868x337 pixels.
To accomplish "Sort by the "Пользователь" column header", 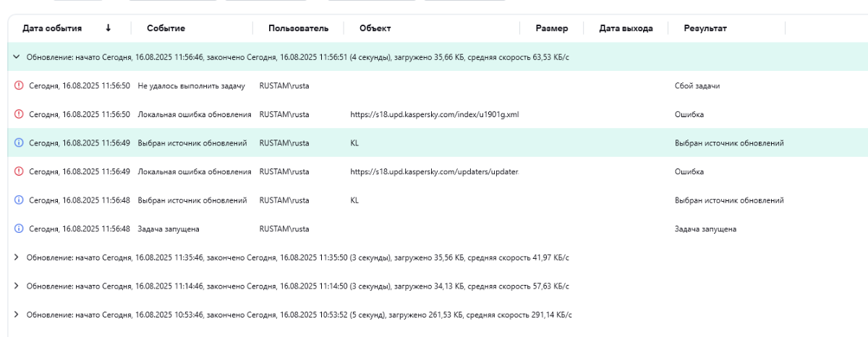I will 298,28.
